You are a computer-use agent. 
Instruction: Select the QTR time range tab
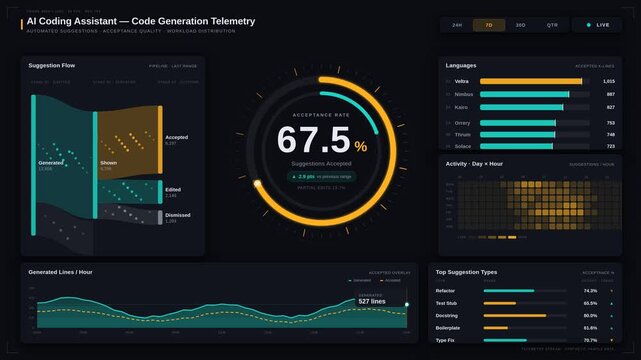pyautogui.click(x=552, y=25)
